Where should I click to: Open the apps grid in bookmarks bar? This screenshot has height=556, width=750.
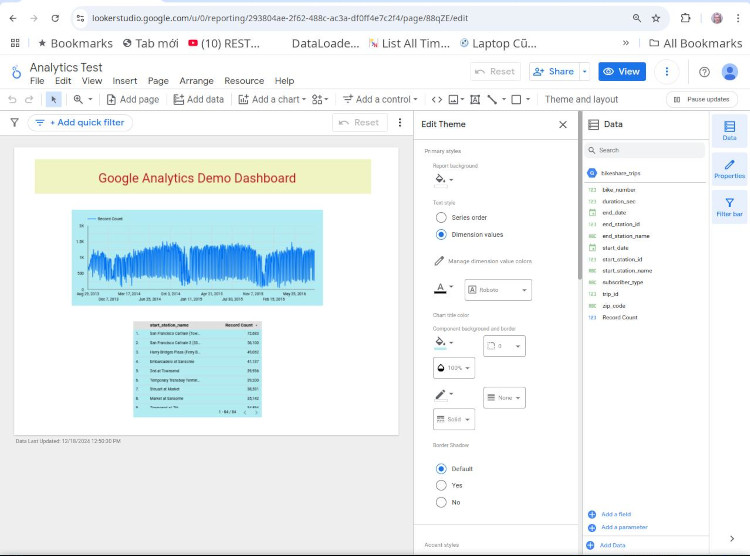pos(15,43)
